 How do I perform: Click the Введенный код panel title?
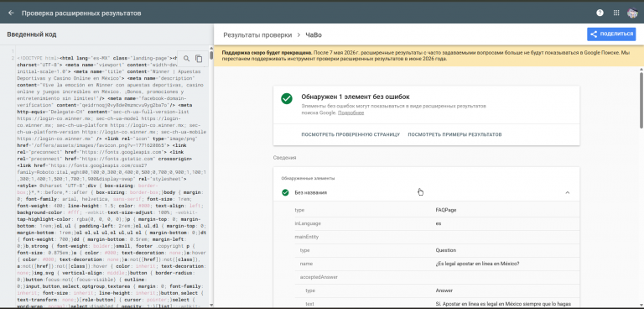coord(32,34)
